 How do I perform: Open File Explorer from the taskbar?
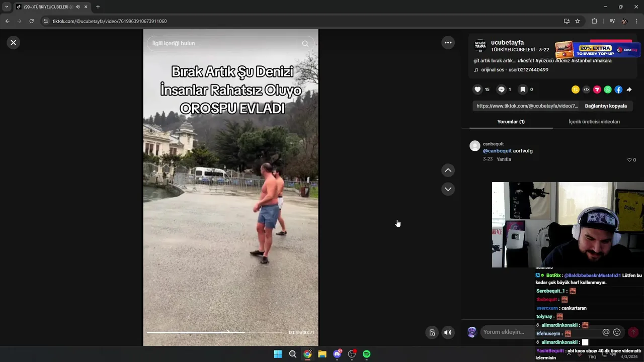click(322, 354)
